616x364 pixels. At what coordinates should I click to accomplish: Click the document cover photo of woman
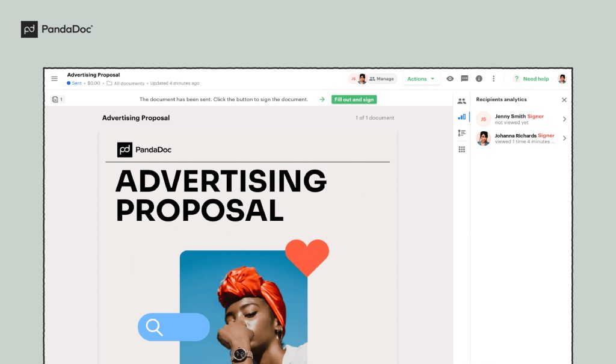(244, 307)
